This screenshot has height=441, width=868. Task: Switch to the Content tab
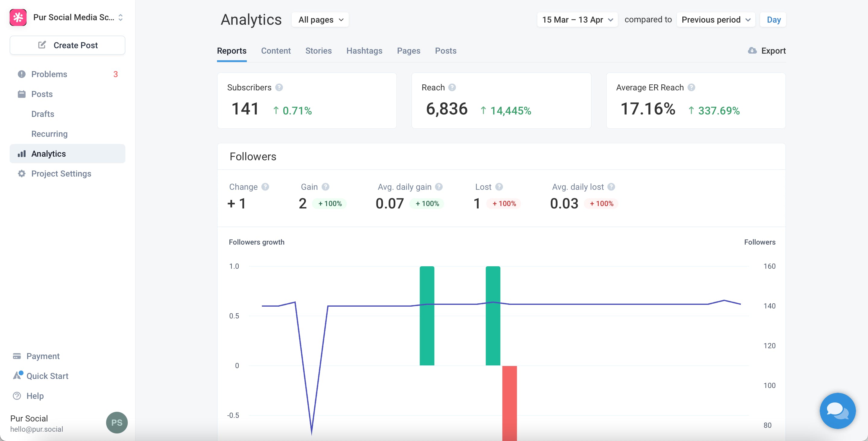tap(276, 51)
